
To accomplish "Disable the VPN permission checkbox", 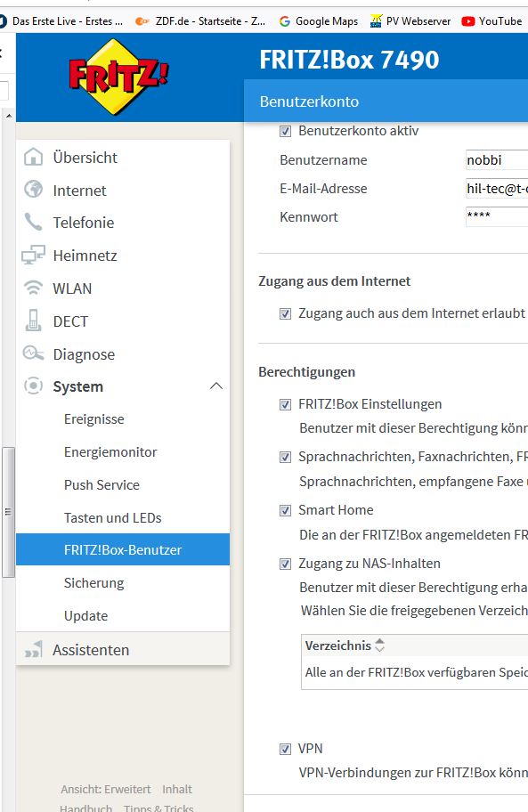I will click(x=285, y=749).
